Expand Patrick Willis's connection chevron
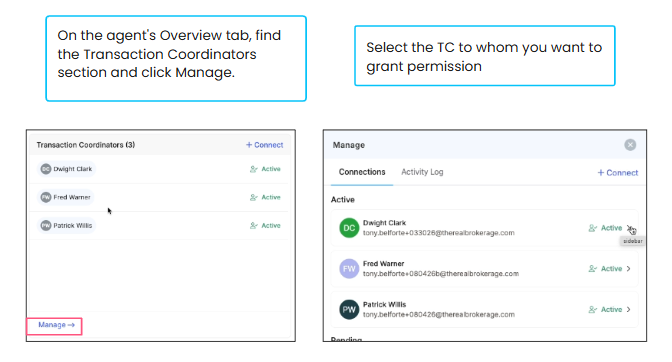This screenshot has height=362, width=672. tap(629, 309)
